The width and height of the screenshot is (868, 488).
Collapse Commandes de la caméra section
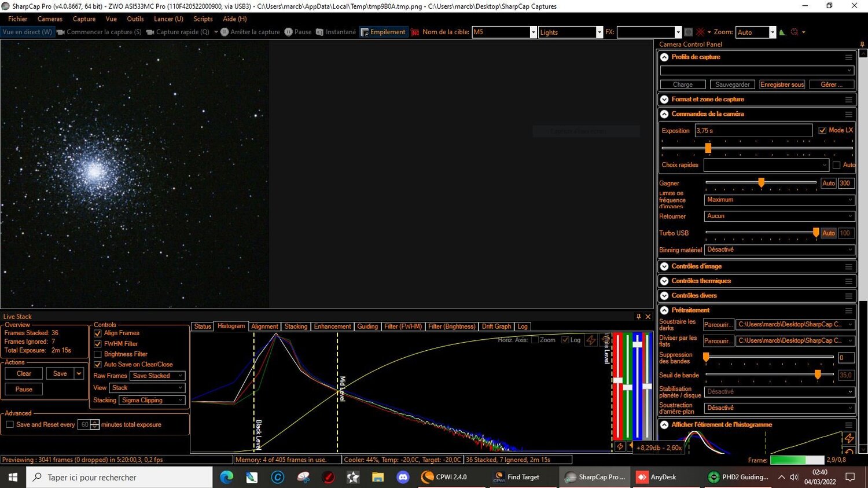(664, 114)
